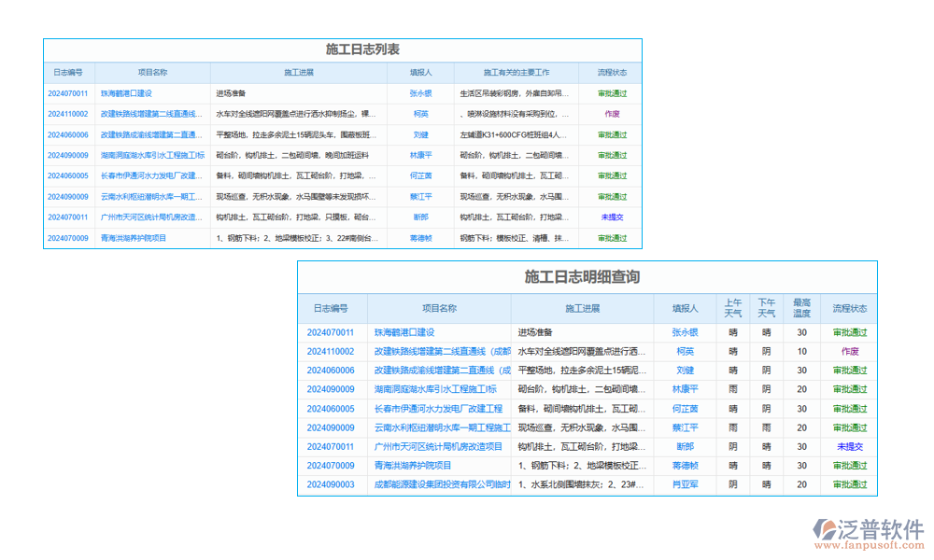This screenshot has height=560, width=934.
Task: Select 珠海鹤港口建设 project in 施工日志列表
Action: tap(126, 93)
